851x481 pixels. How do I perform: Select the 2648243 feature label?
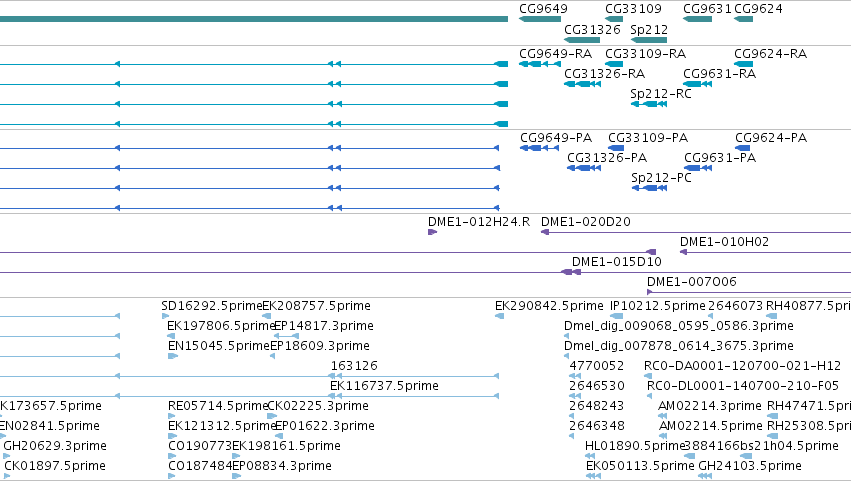[x=596, y=406]
